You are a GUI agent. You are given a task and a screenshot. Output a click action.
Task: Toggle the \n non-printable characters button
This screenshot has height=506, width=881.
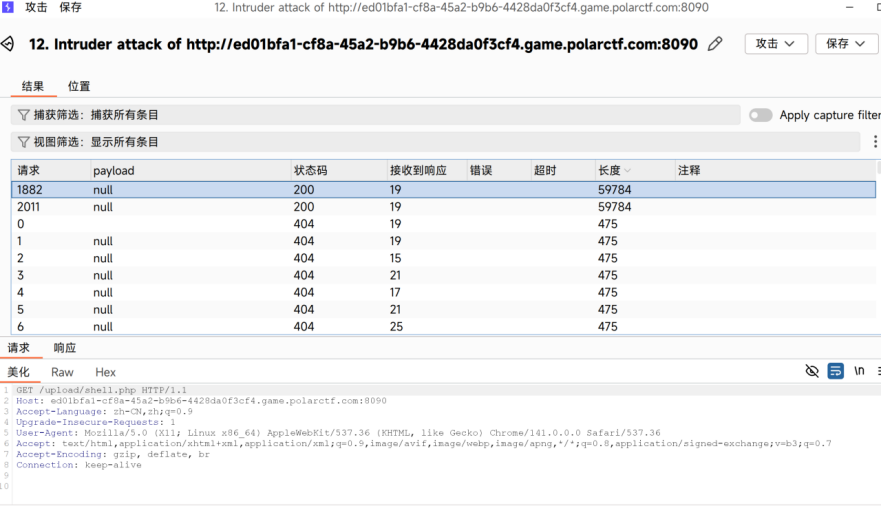click(859, 371)
